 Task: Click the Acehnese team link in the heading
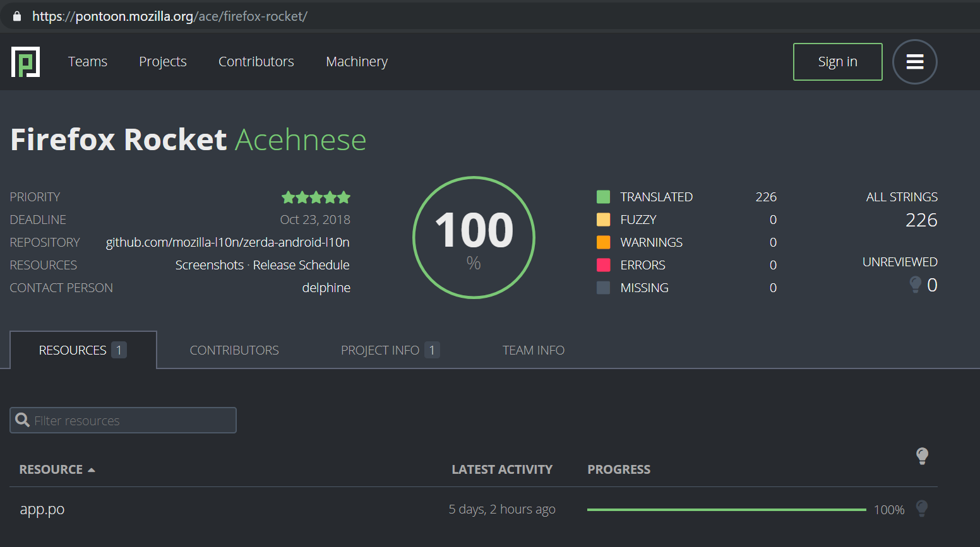pyautogui.click(x=301, y=139)
